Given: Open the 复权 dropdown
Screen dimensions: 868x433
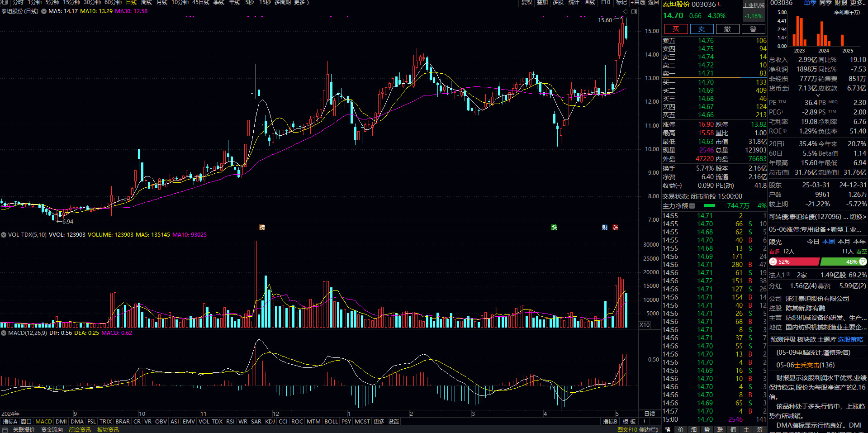Looking at the screenshot, I should (x=526, y=2).
